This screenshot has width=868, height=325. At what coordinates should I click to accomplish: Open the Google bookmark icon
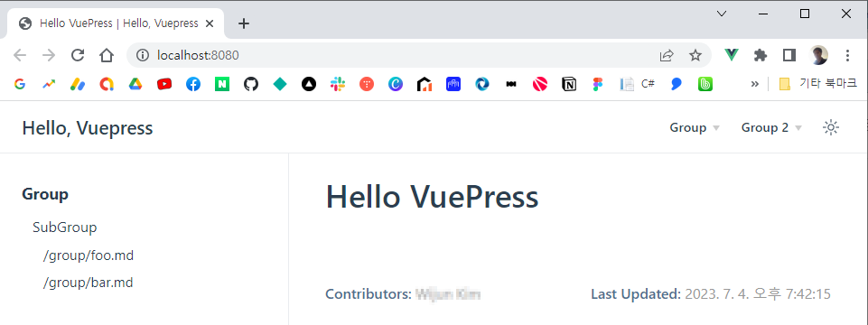coord(20,84)
